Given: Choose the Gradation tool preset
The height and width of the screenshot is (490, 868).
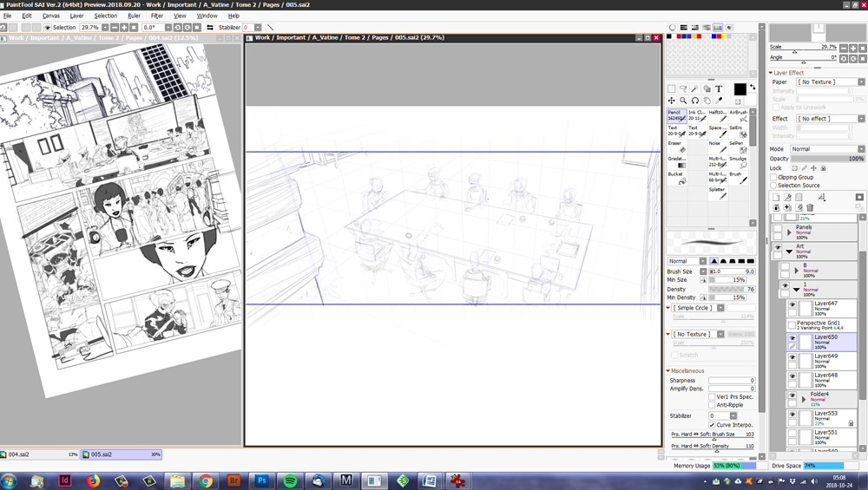Looking at the screenshot, I should [676, 162].
